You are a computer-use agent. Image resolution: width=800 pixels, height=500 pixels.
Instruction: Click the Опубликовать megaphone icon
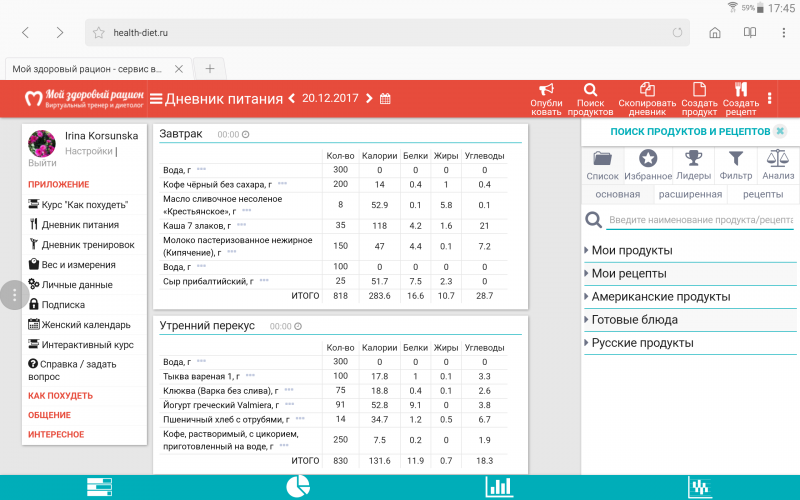tap(546, 90)
